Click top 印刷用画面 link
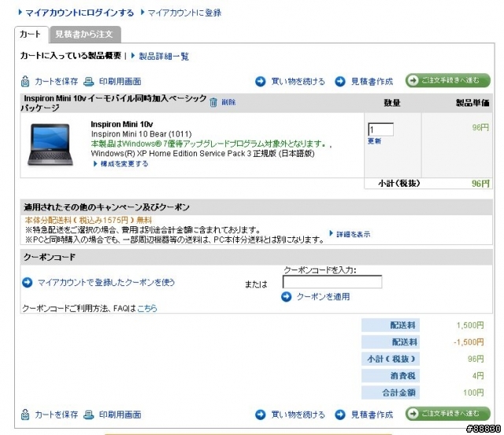This screenshot has height=435, width=504. [x=120, y=82]
